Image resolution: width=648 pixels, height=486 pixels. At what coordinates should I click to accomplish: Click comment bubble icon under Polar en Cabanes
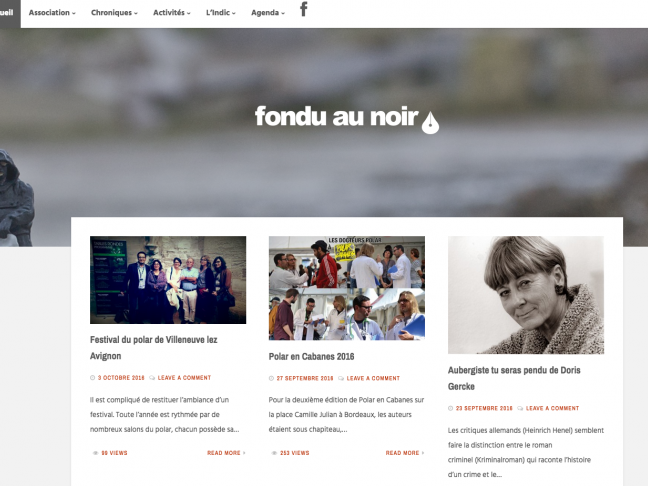click(x=341, y=378)
